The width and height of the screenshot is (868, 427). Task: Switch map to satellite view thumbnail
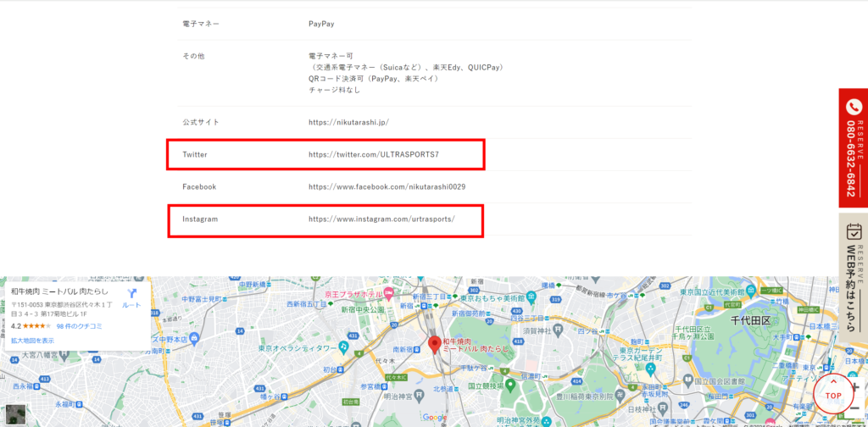pos(14,414)
